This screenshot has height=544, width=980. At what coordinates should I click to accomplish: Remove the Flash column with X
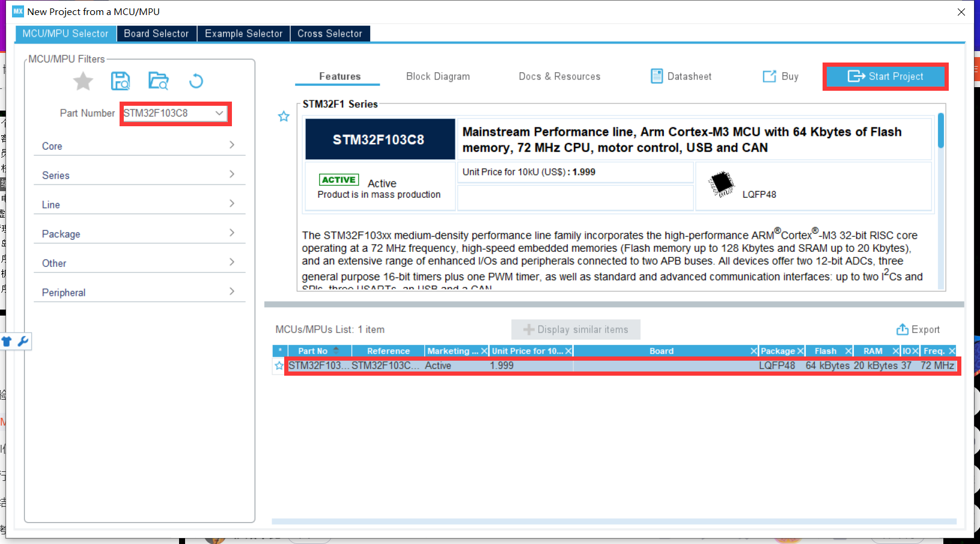click(x=848, y=351)
